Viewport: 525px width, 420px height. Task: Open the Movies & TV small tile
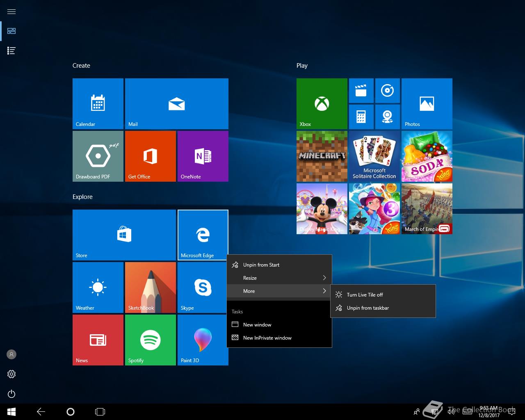pos(361,91)
